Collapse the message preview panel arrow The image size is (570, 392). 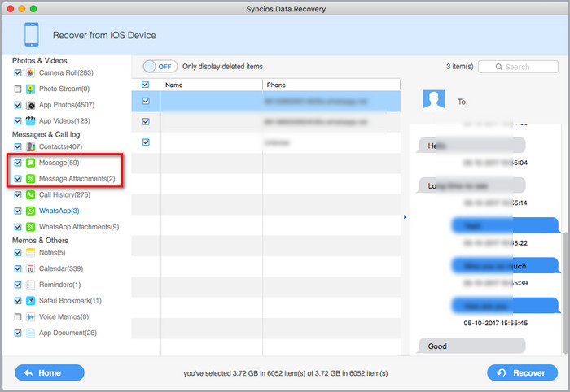coord(405,216)
